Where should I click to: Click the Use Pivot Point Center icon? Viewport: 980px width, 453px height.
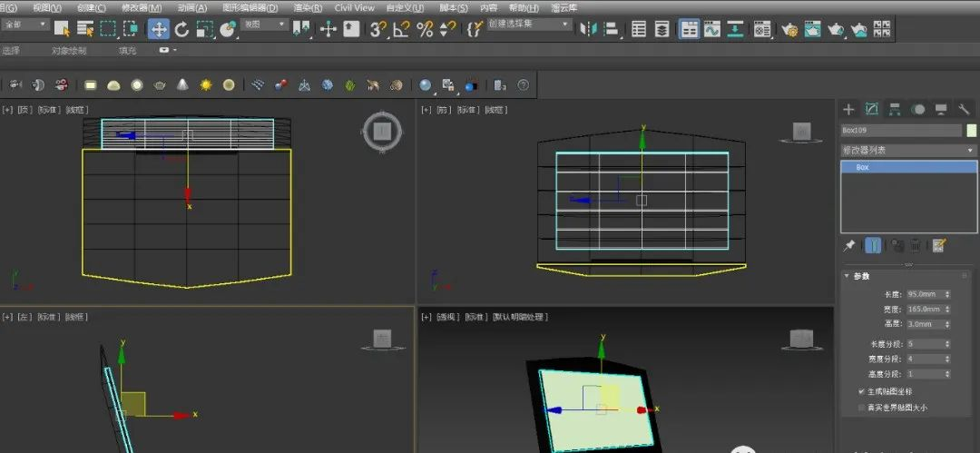click(x=302, y=29)
